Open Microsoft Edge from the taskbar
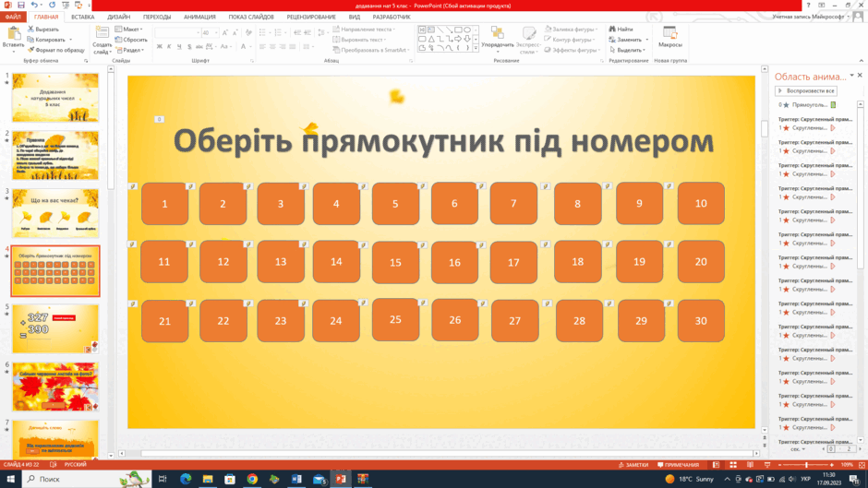The width and height of the screenshot is (868, 488). click(186, 479)
